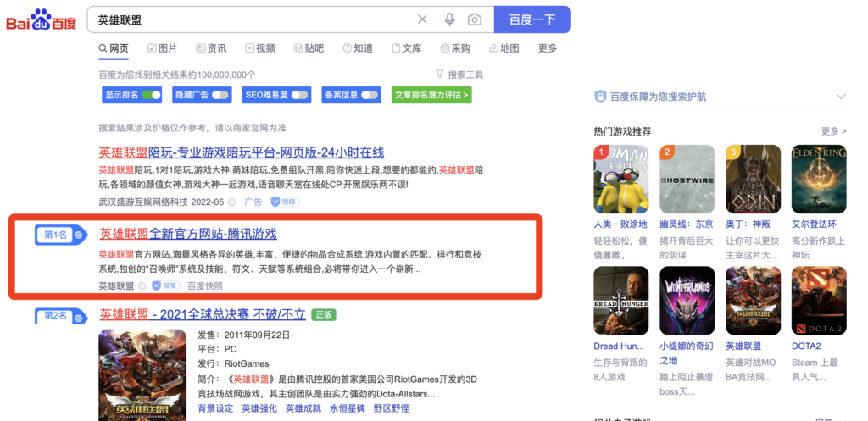868x421 pixels.
Task: Open sidebar 英雄联盟 game thumbnail
Action: pos(754,301)
